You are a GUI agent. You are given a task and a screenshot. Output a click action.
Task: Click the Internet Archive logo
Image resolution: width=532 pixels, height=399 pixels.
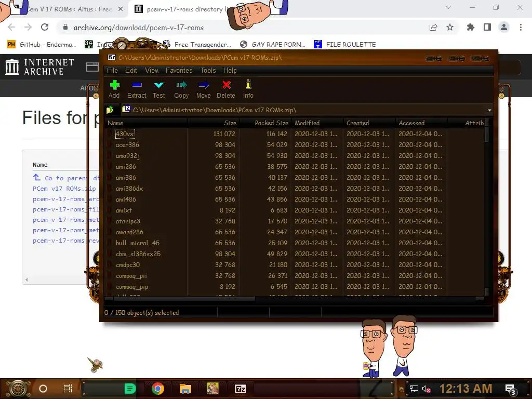pyautogui.click(x=39, y=66)
